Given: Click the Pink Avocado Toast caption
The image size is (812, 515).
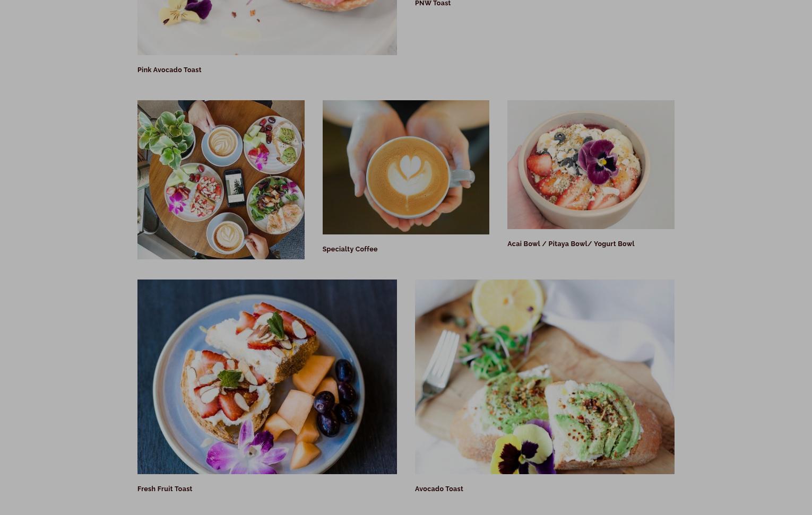Looking at the screenshot, I should (x=169, y=69).
